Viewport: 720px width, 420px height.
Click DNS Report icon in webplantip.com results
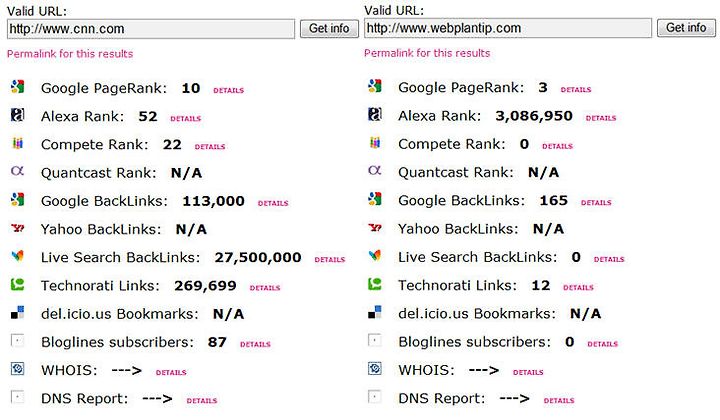pos(375,397)
